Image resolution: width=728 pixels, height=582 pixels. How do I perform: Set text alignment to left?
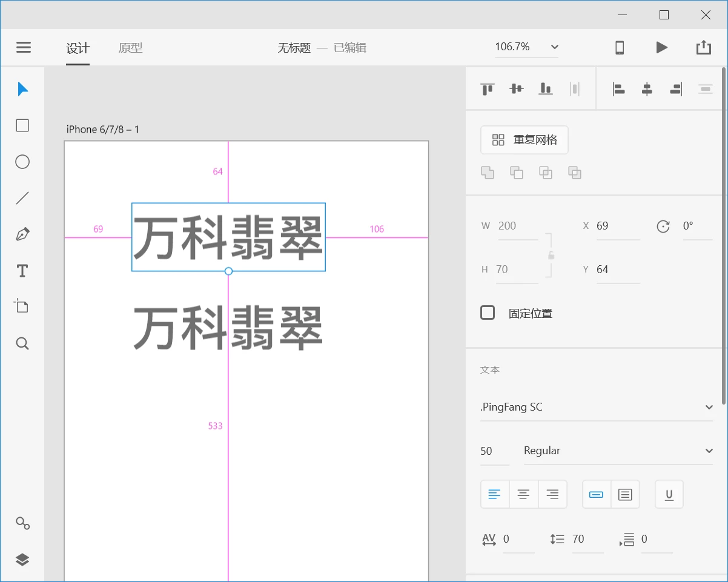coord(495,494)
